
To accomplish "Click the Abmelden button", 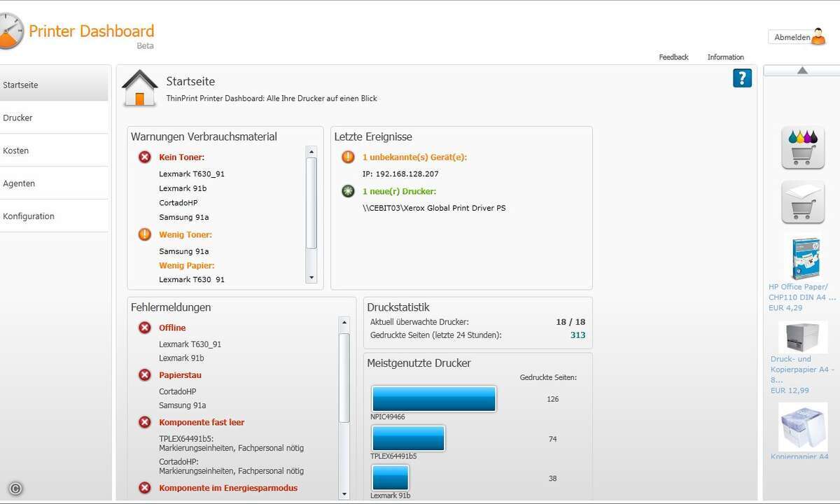I will click(792, 38).
